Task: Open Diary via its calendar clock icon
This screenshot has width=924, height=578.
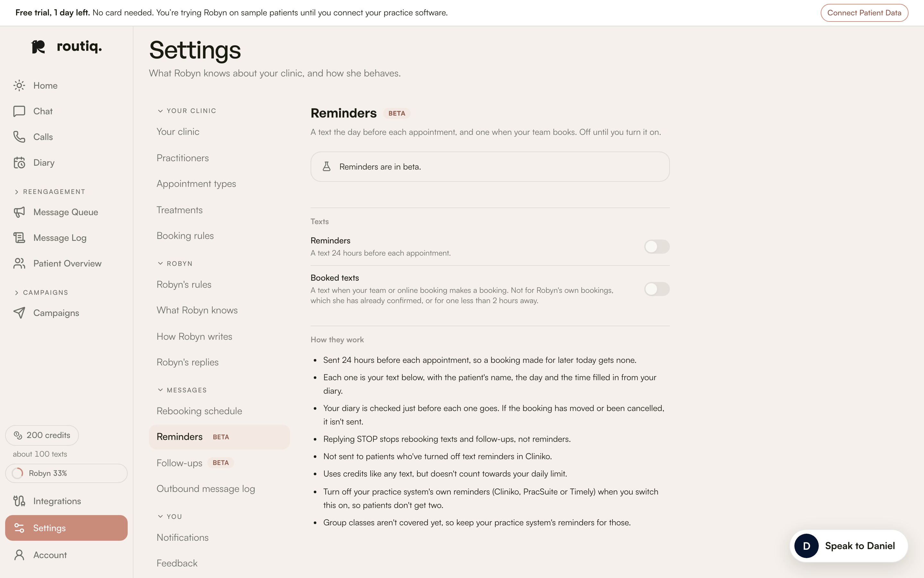Action: pyautogui.click(x=19, y=162)
